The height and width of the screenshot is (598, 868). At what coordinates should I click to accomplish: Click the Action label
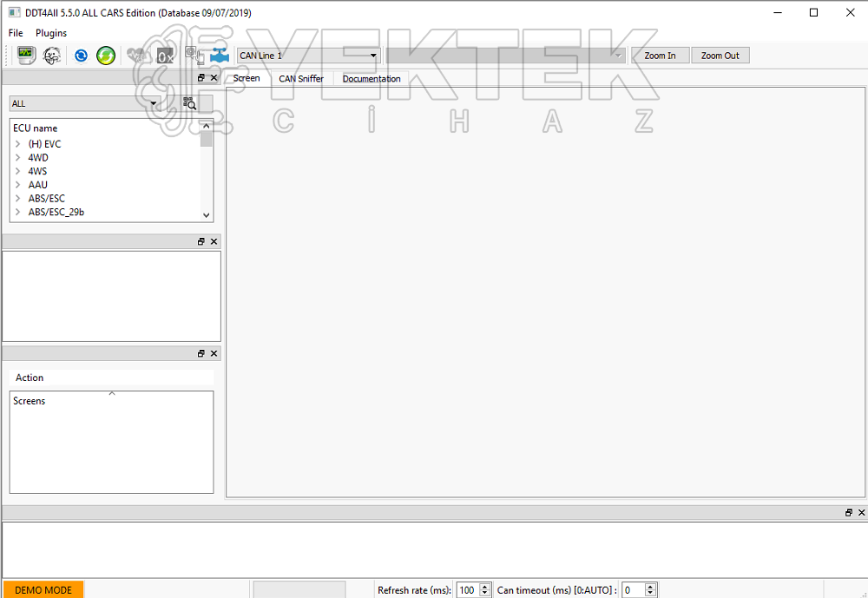pyautogui.click(x=30, y=378)
